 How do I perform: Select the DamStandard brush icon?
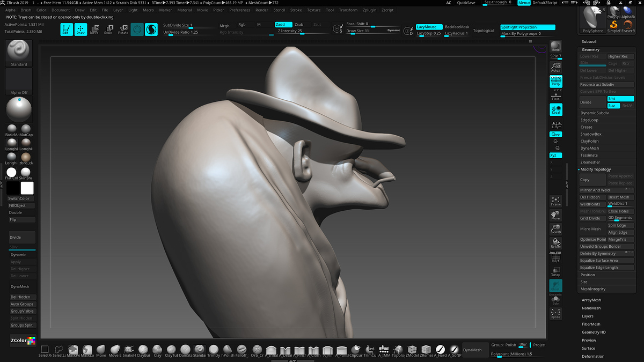pos(185,351)
